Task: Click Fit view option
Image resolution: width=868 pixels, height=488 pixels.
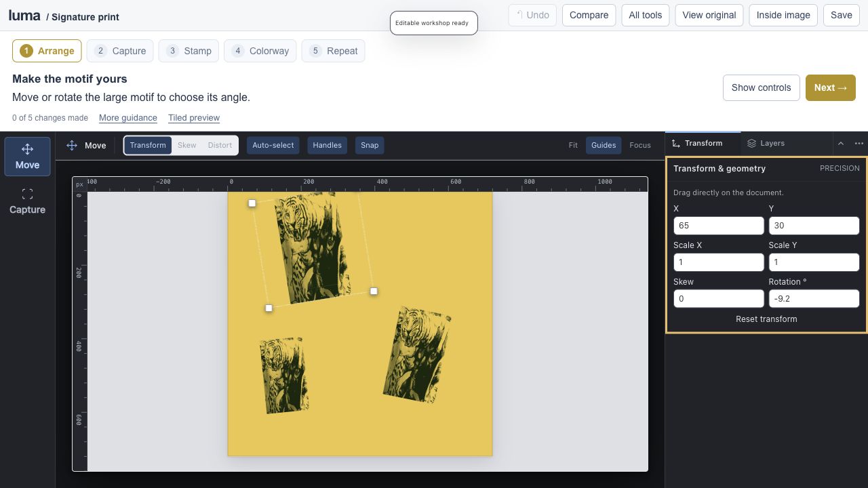Action: click(573, 145)
